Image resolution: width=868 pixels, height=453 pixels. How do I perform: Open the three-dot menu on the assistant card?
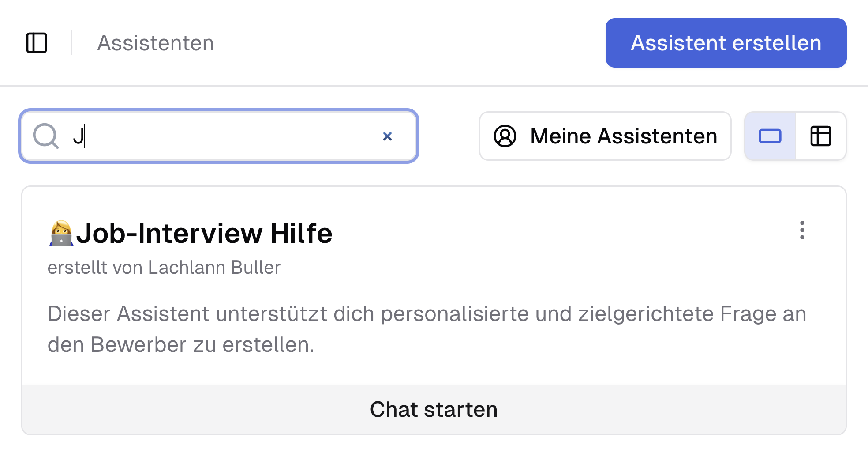click(802, 231)
